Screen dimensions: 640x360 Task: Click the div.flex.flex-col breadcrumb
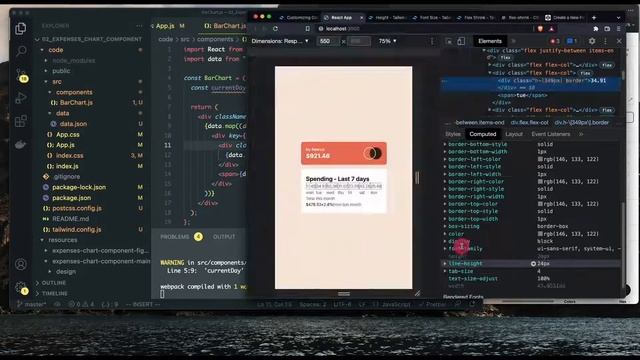529,122
